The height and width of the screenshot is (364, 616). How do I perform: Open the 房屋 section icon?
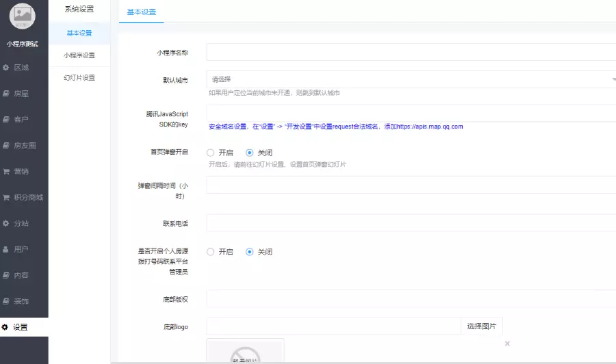[6, 94]
